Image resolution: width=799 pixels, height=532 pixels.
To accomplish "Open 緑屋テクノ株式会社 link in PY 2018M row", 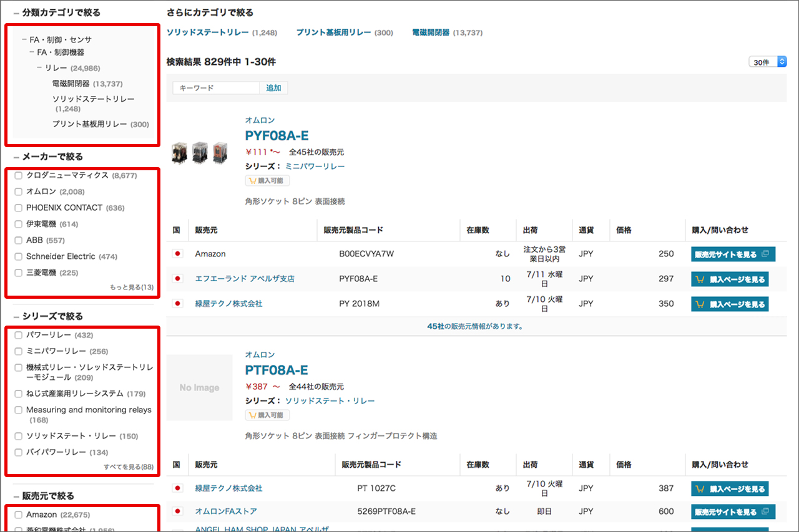I will pos(229,304).
